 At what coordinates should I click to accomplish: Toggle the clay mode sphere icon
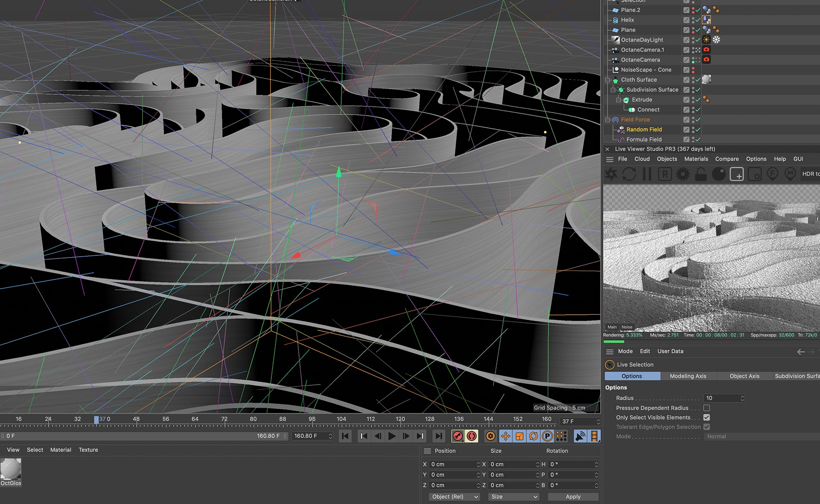coord(718,174)
